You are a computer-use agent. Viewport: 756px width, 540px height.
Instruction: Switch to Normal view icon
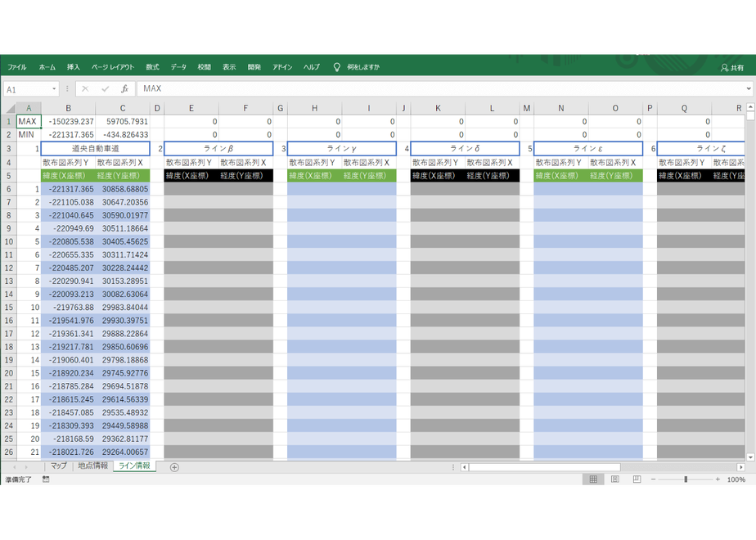(x=593, y=479)
